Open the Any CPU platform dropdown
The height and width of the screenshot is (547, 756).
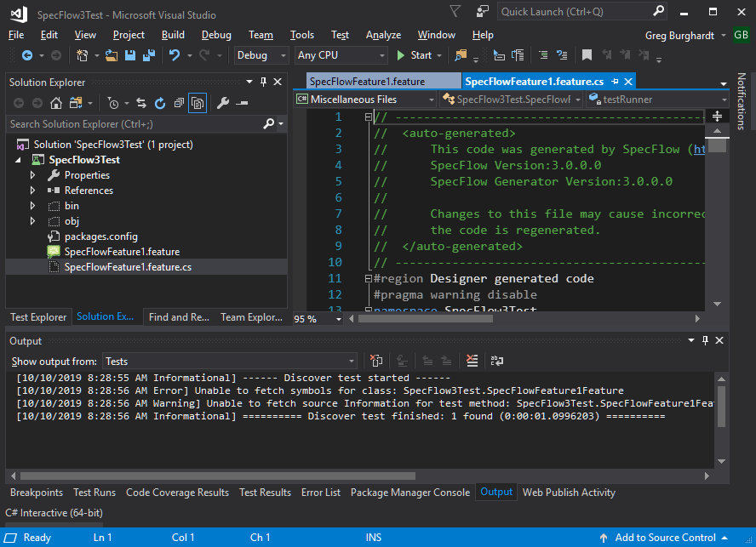(341, 55)
